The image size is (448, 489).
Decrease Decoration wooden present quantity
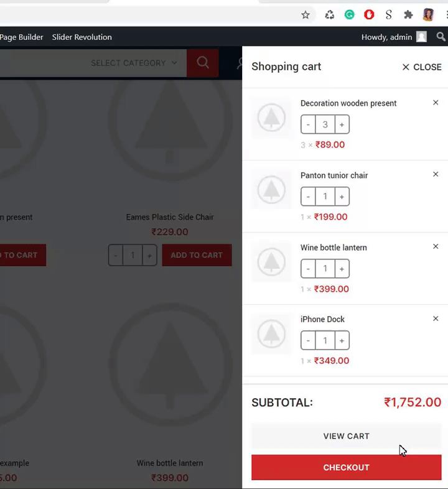[x=308, y=124]
